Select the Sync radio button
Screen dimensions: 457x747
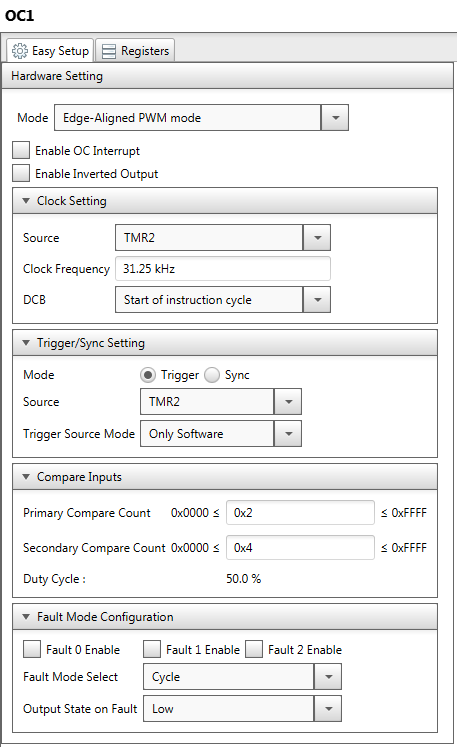pyautogui.click(x=212, y=375)
